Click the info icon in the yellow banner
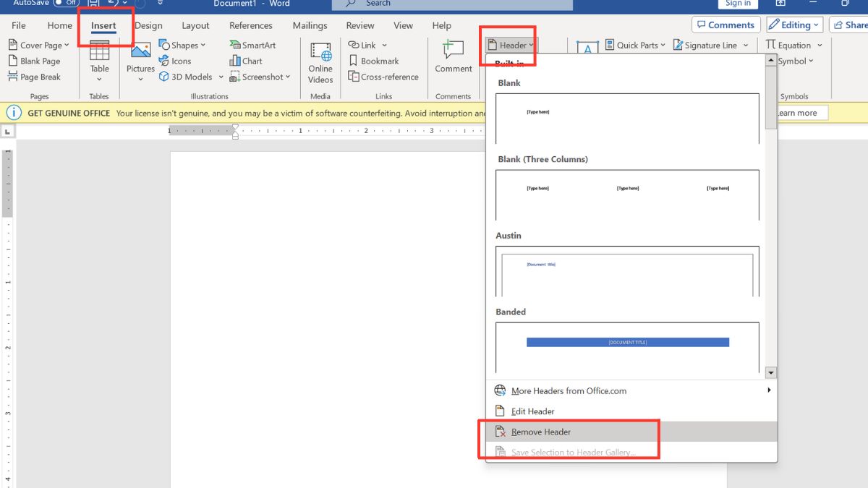The height and width of the screenshot is (488, 868). pos(14,113)
